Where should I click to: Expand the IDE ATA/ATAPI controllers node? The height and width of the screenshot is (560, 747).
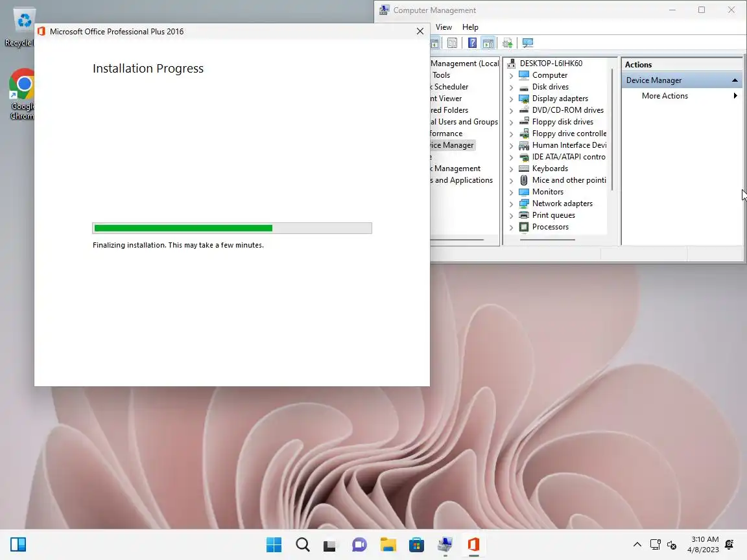pos(511,157)
